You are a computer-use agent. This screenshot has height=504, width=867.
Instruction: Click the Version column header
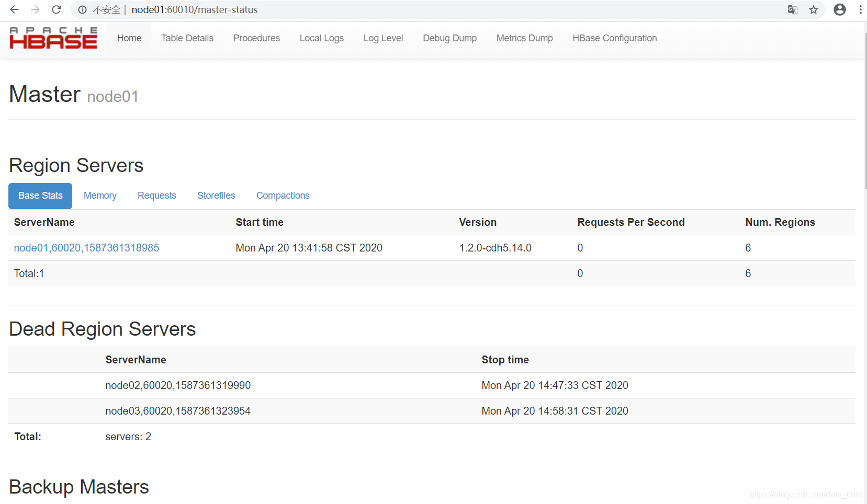478,222
